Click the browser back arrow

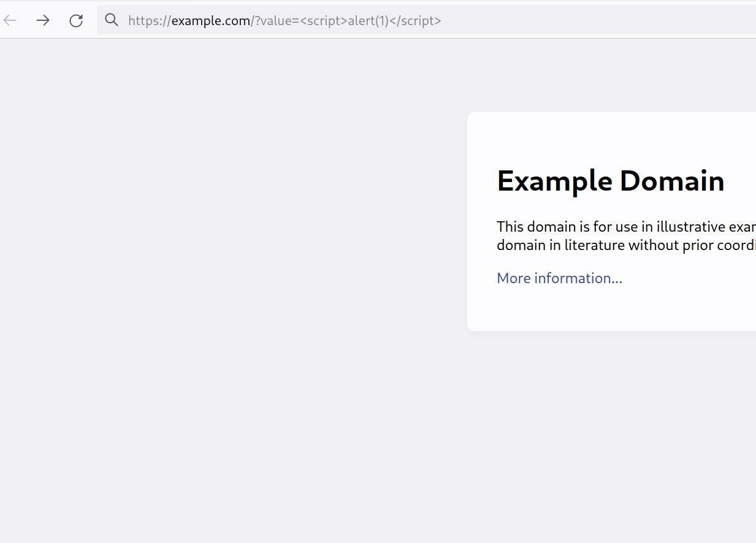click(10, 20)
